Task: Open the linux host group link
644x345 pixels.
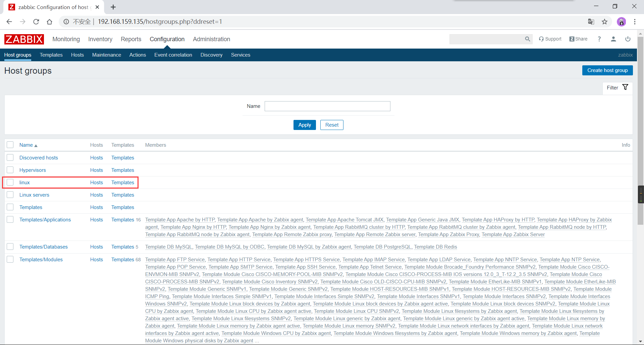Action: [x=24, y=183]
